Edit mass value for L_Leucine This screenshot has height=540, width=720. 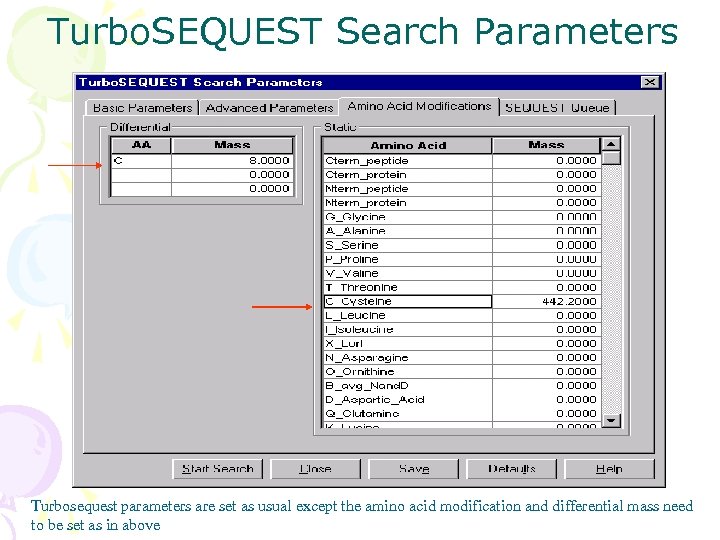point(546,315)
